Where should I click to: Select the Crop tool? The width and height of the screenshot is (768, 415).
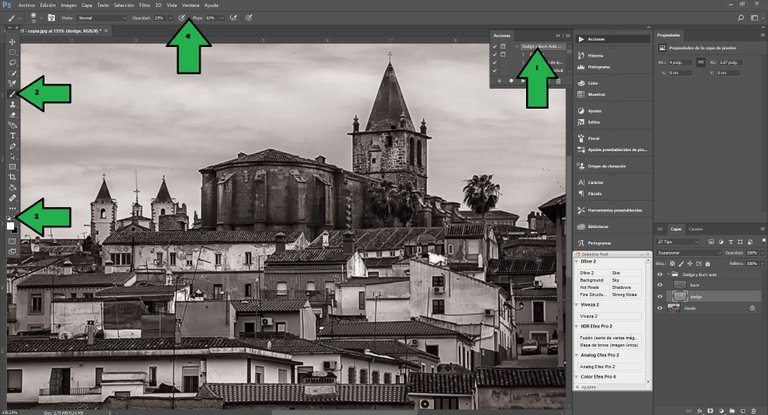coord(13,177)
